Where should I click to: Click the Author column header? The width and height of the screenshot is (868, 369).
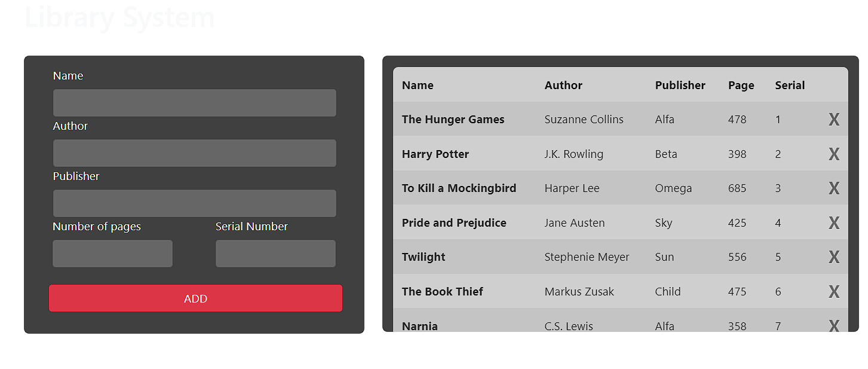pos(563,85)
